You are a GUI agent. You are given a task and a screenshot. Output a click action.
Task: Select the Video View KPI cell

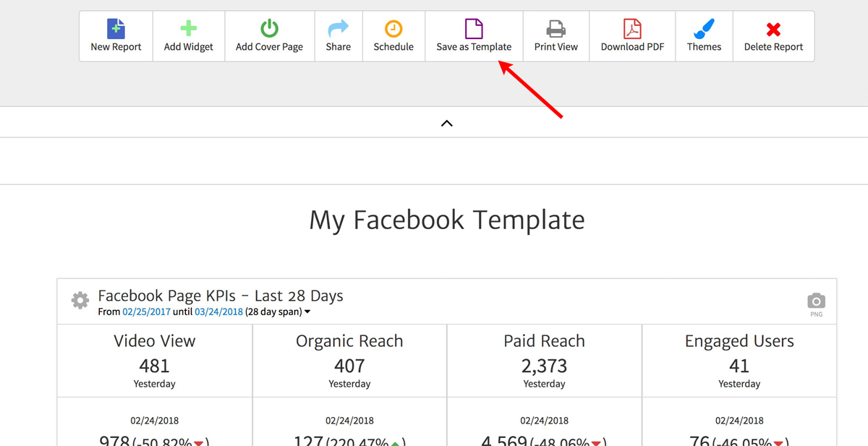155,361
